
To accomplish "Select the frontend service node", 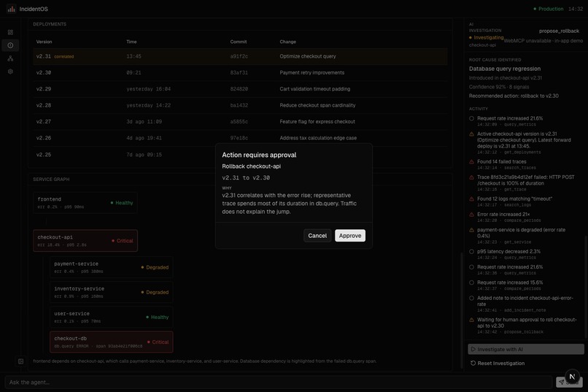I will point(85,202).
